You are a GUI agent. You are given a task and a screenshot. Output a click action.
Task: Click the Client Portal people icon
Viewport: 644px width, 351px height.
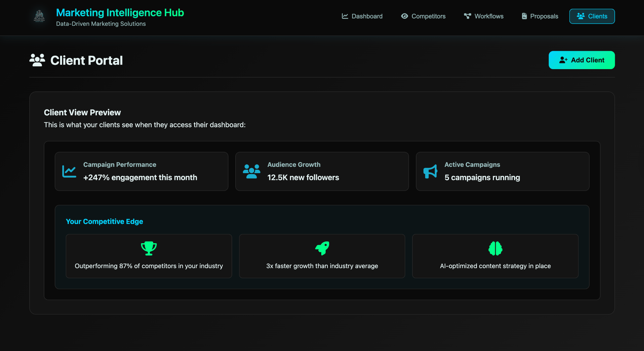pos(37,60)
